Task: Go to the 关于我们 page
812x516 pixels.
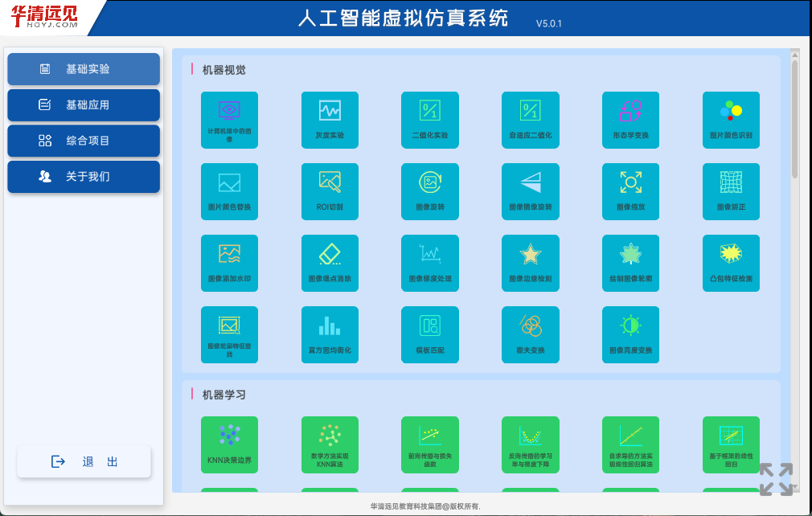Action: (84, 177)
